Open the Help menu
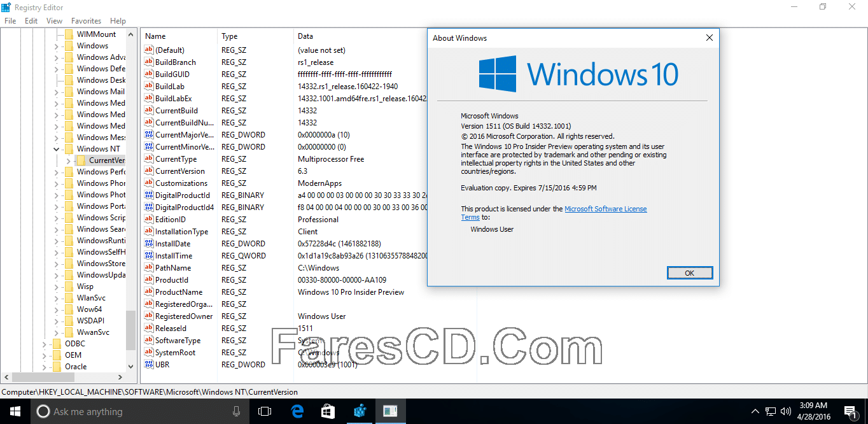Viewport: 868px width, 424px height. tap(118, 21)
